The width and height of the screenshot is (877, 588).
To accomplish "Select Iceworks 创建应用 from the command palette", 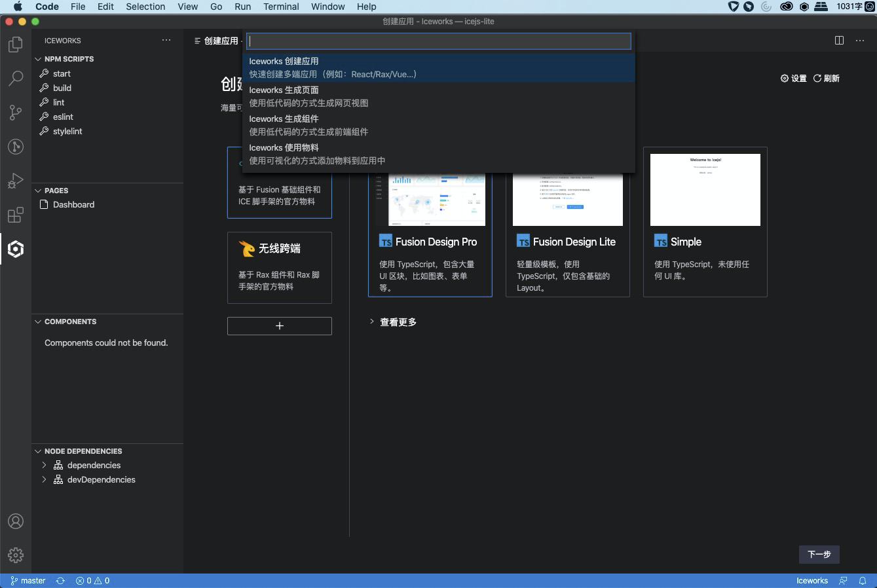I will 439,67.
